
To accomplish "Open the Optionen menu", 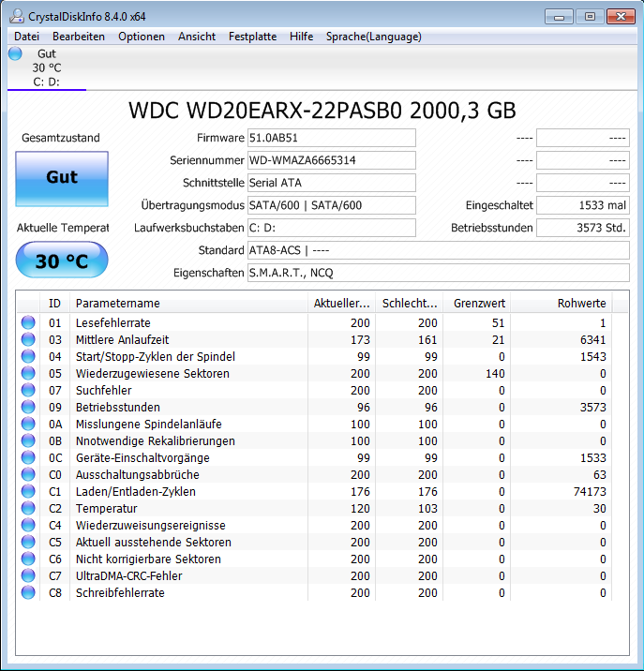I will point(142,37).
